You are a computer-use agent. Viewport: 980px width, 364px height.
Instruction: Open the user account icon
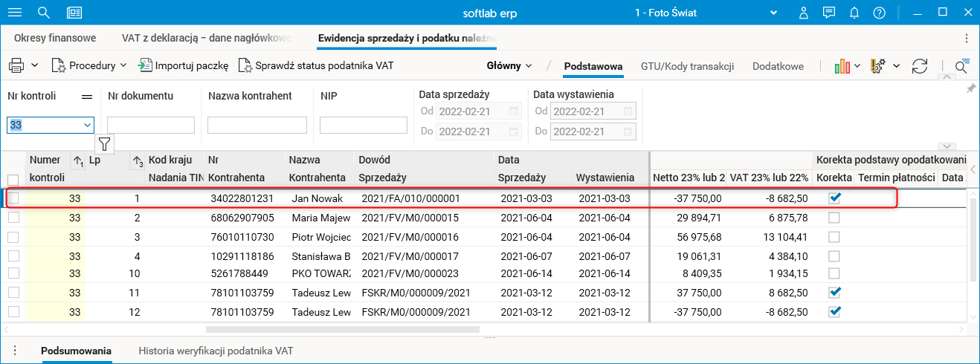pyautogui.click(x=804, y=13)
